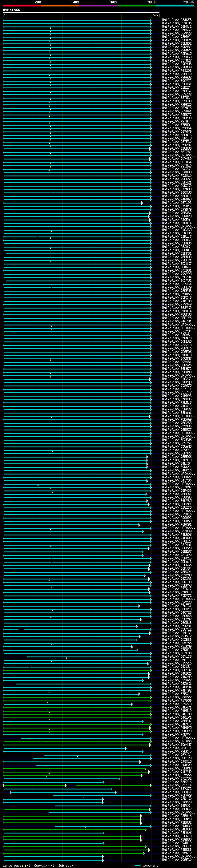Select hit label UniRef100_Q1HRP3

(177, 396)
